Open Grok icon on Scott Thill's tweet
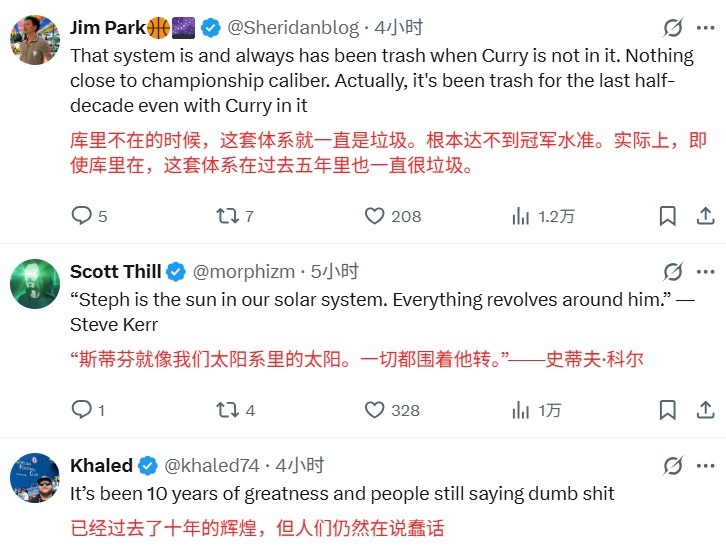Screen dimensions: 726x550 point(674,272)
